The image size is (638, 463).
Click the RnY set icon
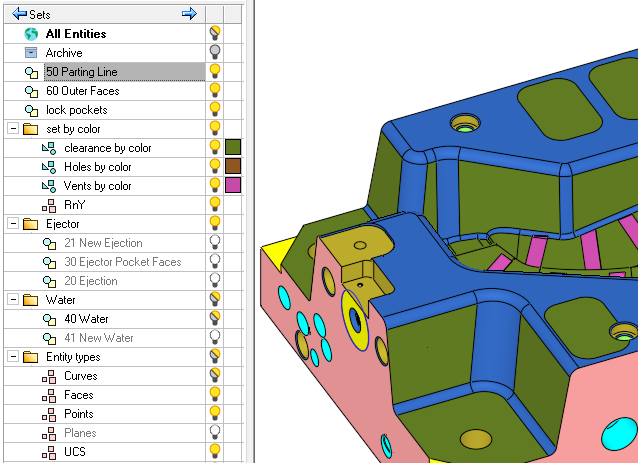(48, 205)
